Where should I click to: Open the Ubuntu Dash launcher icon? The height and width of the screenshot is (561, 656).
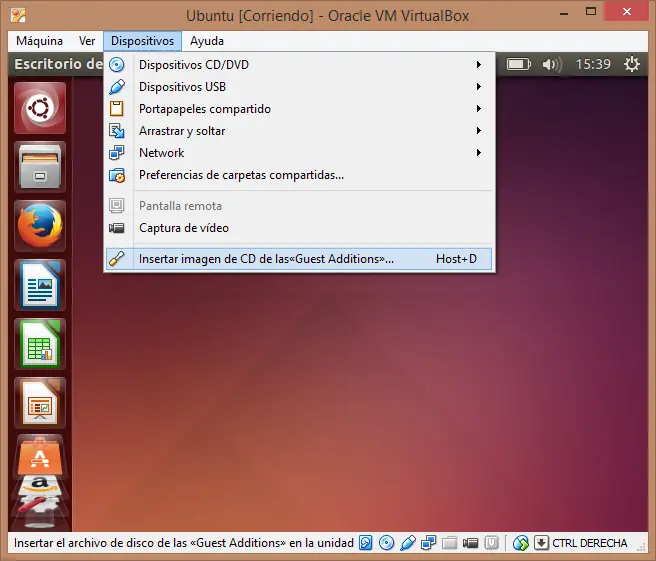(40, 108)
